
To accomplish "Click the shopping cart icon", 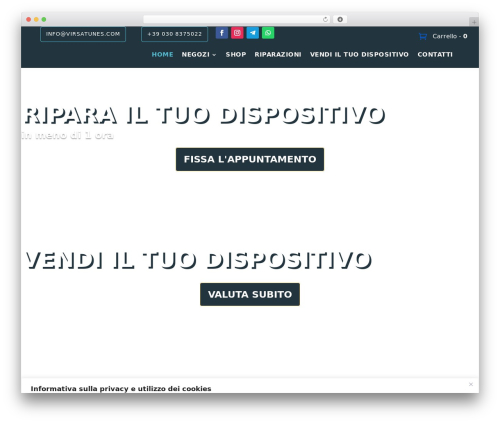I will tap(423, 36).
